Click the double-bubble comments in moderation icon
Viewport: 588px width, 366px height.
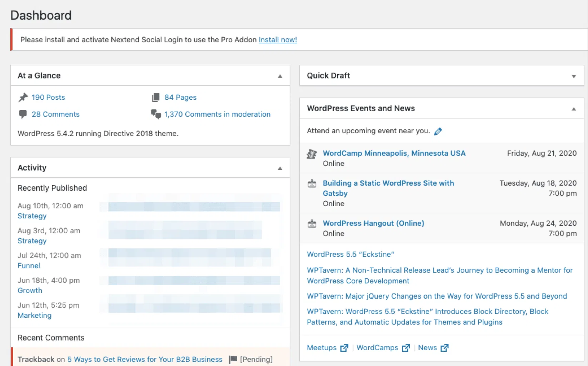[x=156, y=114]
